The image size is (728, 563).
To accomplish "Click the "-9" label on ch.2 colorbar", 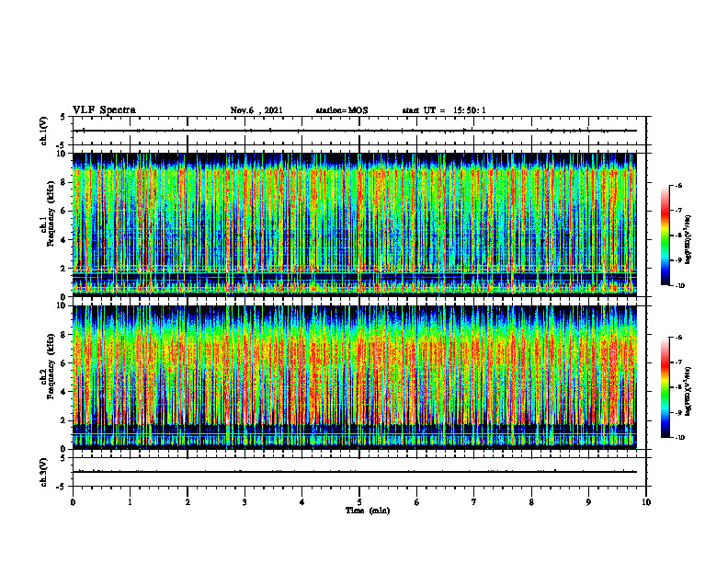I will pyautogui.click(x=678, y=412).
